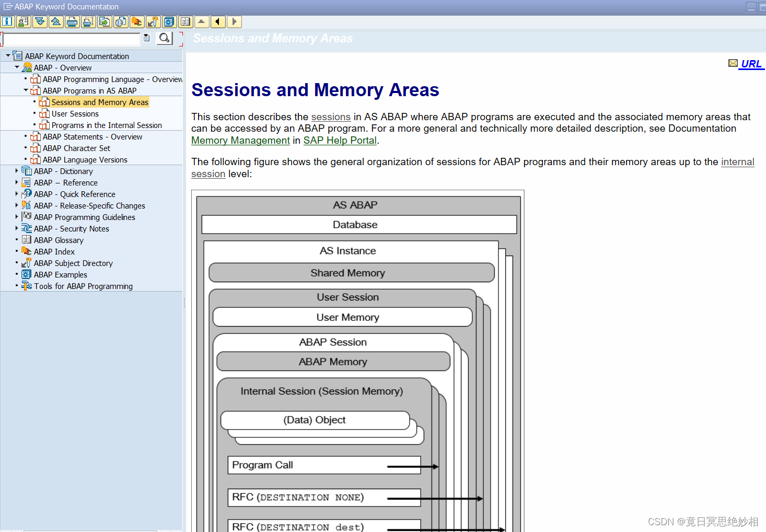Image resolution: width=766 pixels, height=532 pixels.
Task: Click the ABAP Index node icon
Action: pyautogui.click(x=27, y=251)
